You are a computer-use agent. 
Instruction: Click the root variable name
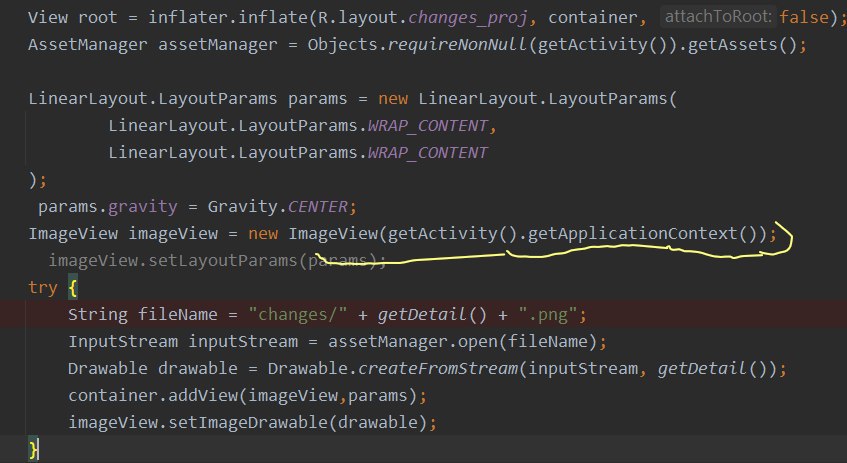tap(98, 18)
